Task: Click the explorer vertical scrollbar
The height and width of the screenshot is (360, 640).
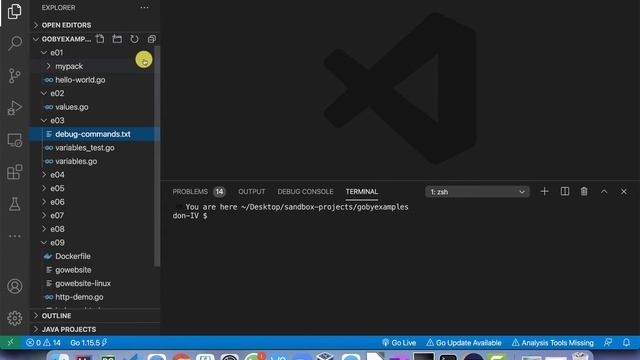Action: point(157,157)
